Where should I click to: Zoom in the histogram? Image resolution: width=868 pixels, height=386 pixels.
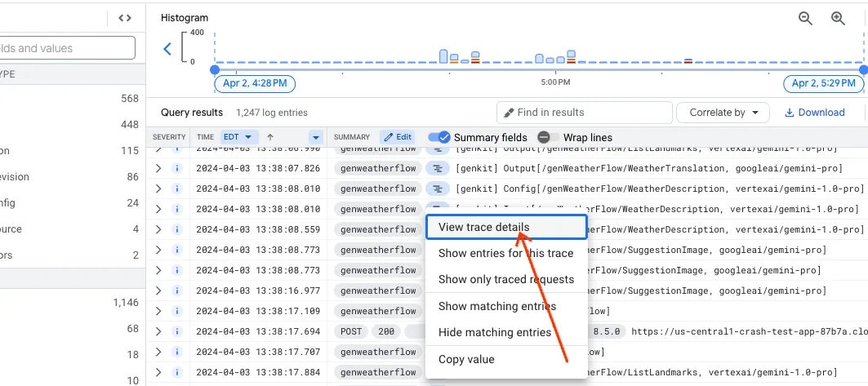[x=838, y=19]
